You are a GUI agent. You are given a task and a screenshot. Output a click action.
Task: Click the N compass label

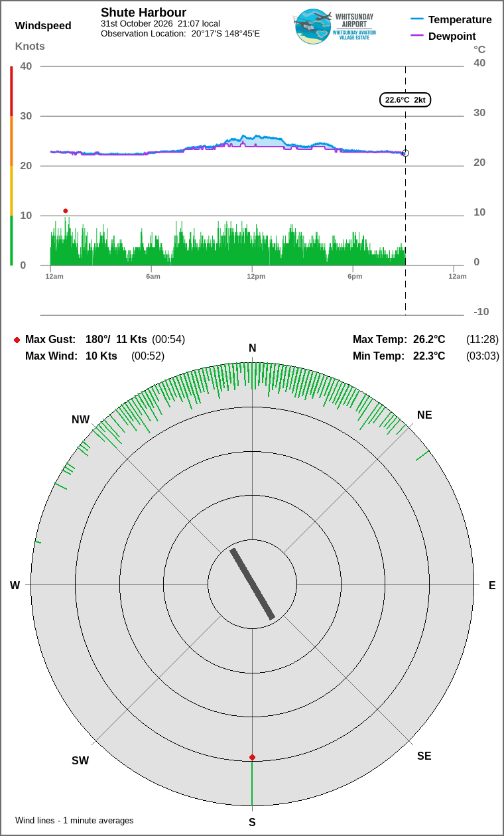point(252,348)
